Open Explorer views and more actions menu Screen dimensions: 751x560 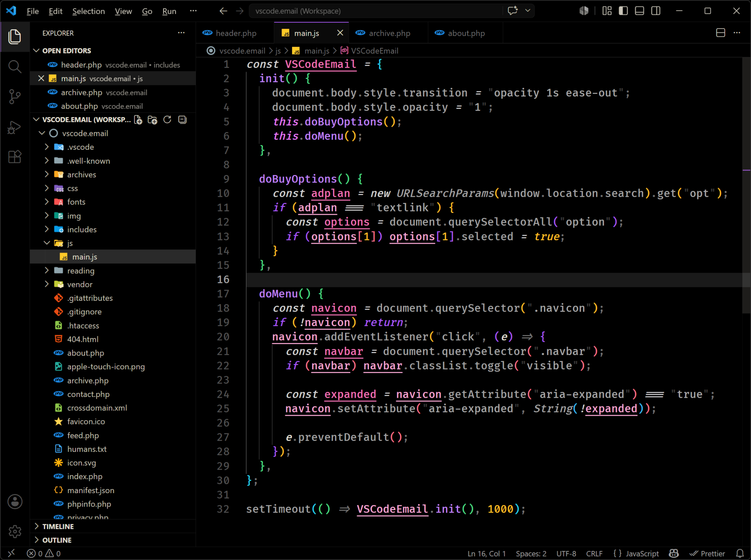[181, 33]
